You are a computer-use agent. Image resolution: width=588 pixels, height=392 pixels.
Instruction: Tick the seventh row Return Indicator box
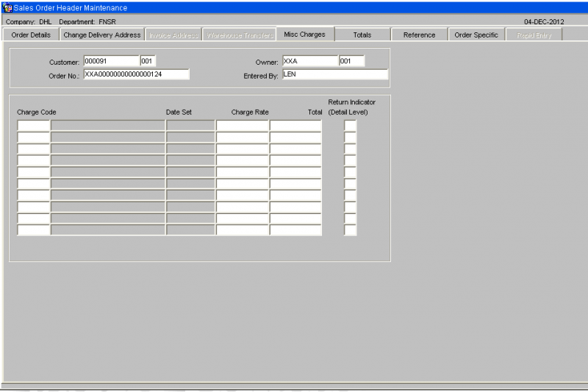click(350, 195)
